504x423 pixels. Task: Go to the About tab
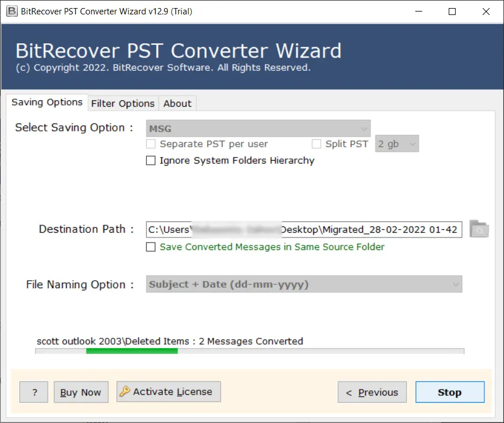pos(177,104)
